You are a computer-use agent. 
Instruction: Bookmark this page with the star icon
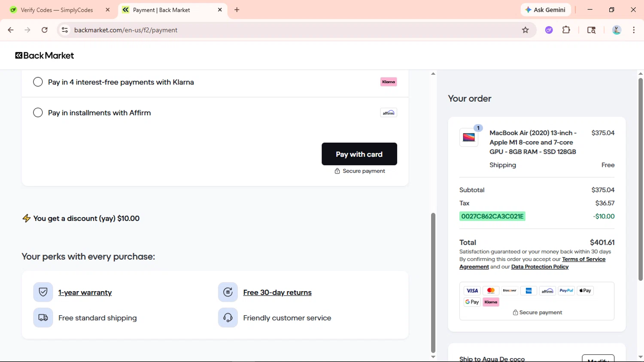click(525, 30)
